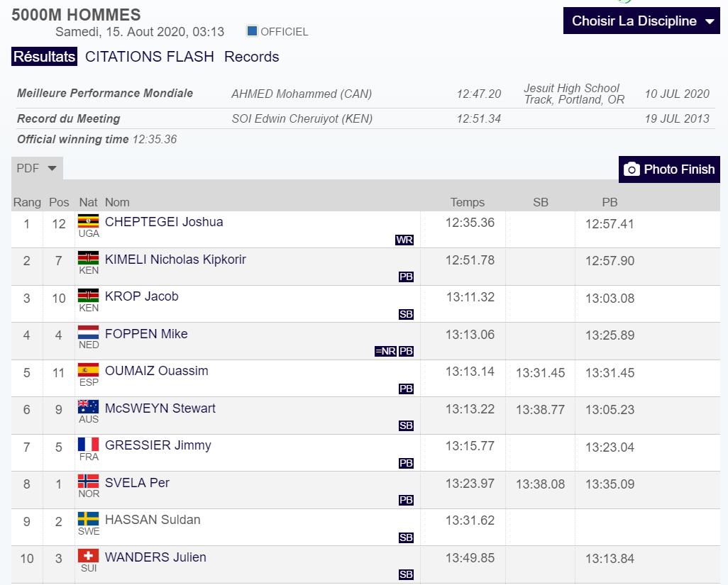Open the Photo Finish button

pyautogui.click(x=669, y=169)
